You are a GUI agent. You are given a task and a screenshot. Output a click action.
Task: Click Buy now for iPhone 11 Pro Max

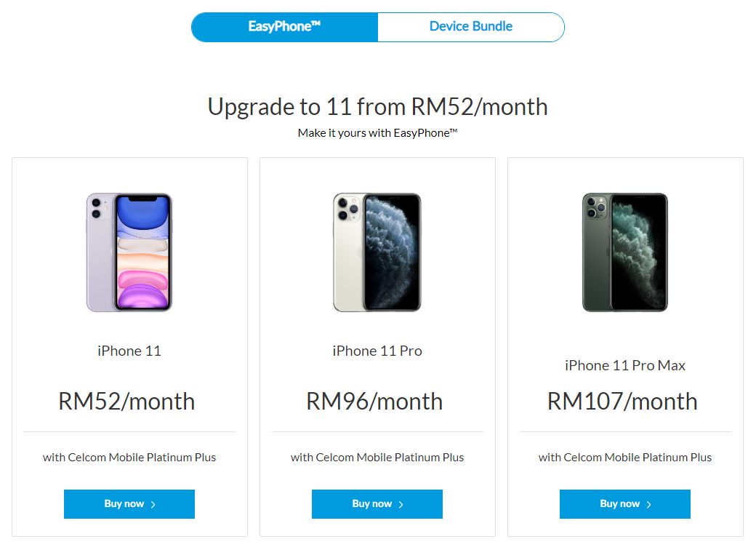click(625, 504)
